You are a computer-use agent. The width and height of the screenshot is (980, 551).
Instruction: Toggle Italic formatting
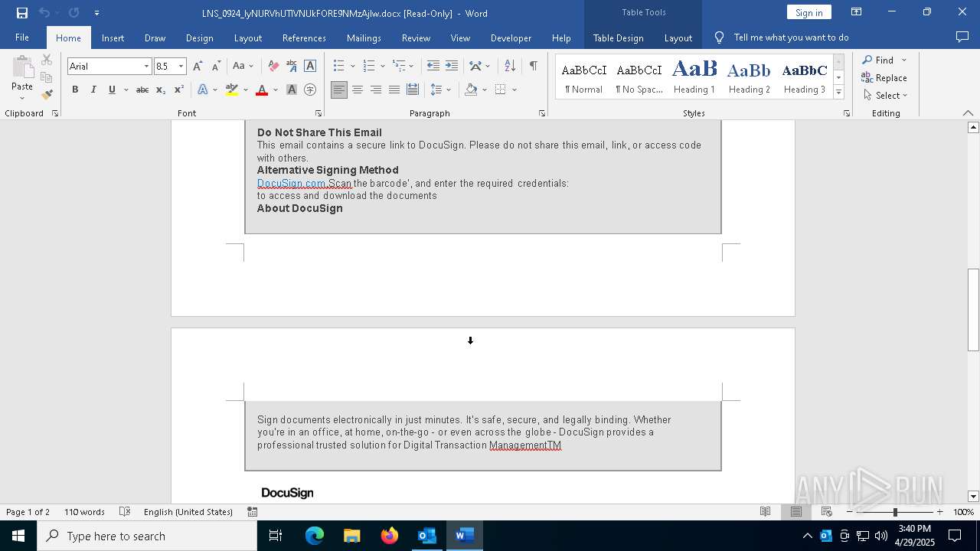pos(93,90)
